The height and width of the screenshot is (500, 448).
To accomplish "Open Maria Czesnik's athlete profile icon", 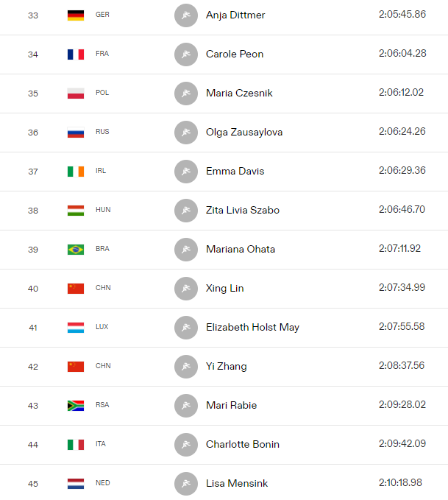I will pyautogui.click(x=186, y=94).
